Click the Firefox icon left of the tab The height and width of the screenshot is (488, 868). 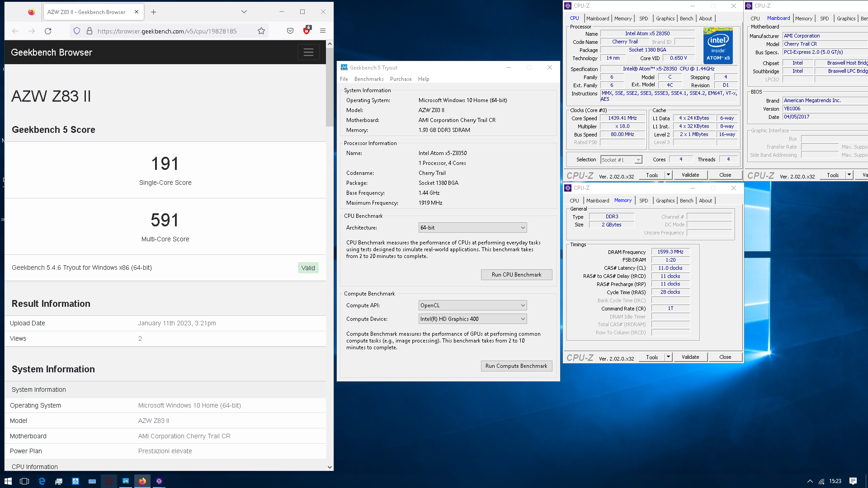tap(31, 12)
